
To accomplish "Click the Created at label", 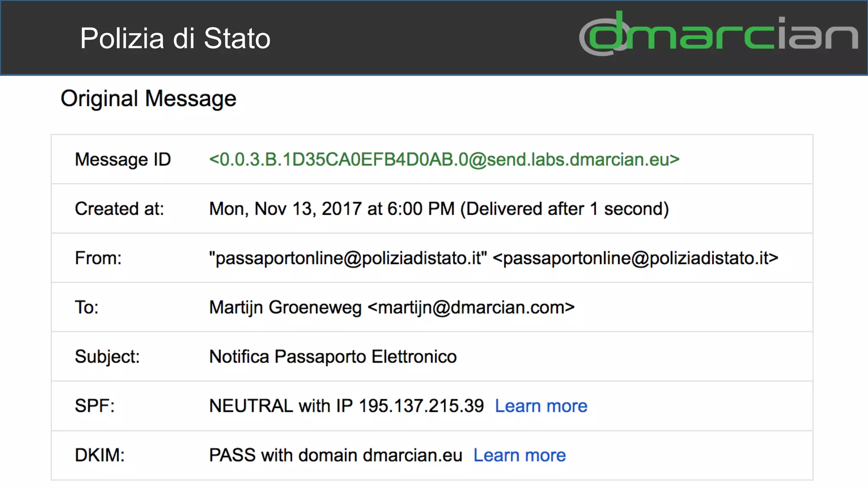I will click(119, 209).
